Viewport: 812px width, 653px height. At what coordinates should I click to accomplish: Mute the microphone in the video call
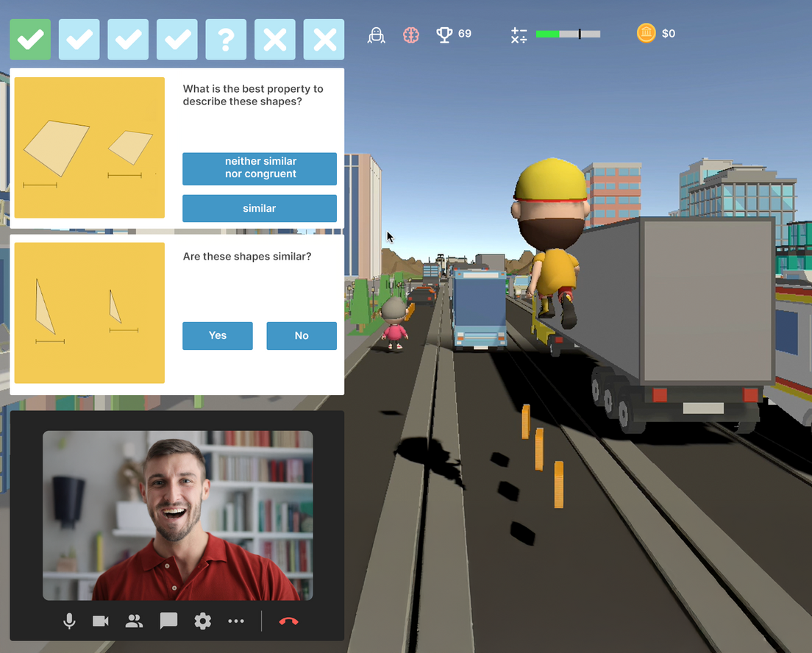69,621
